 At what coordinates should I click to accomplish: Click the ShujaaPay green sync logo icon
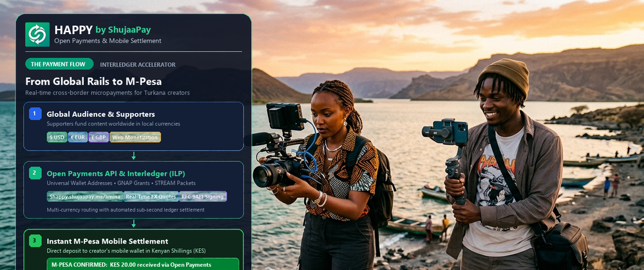click(x=37, y=35)
